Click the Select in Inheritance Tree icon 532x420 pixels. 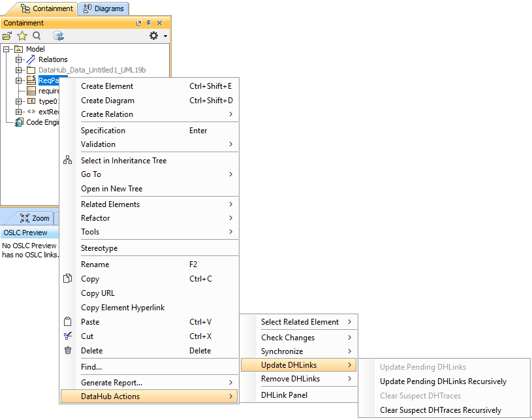point(67,160)
